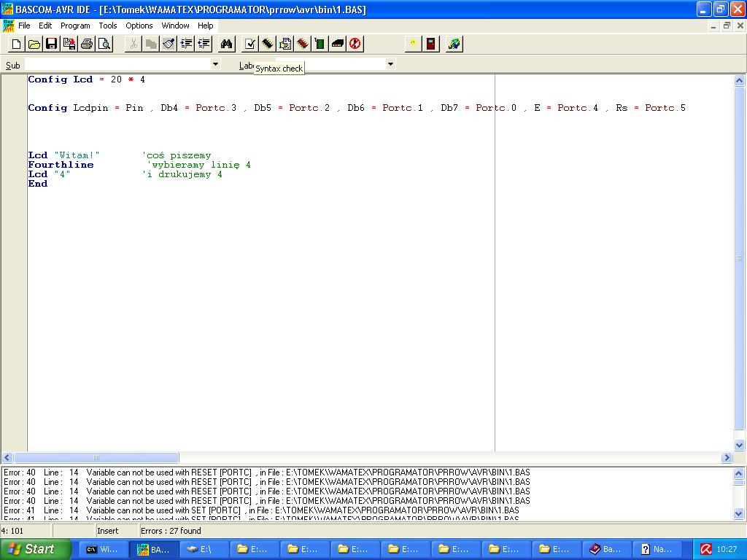
Task: Click the Indent block toolbar icon
Action: click(186, 44)
